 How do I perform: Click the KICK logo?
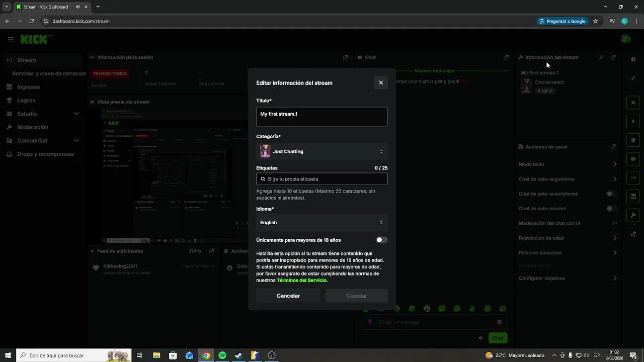pyautogui.click(x=35, y=39)
